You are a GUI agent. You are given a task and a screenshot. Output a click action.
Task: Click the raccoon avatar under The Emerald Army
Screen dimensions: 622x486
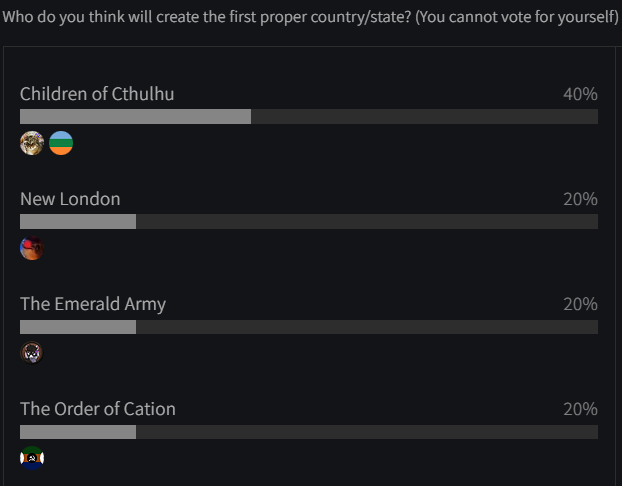32,353
